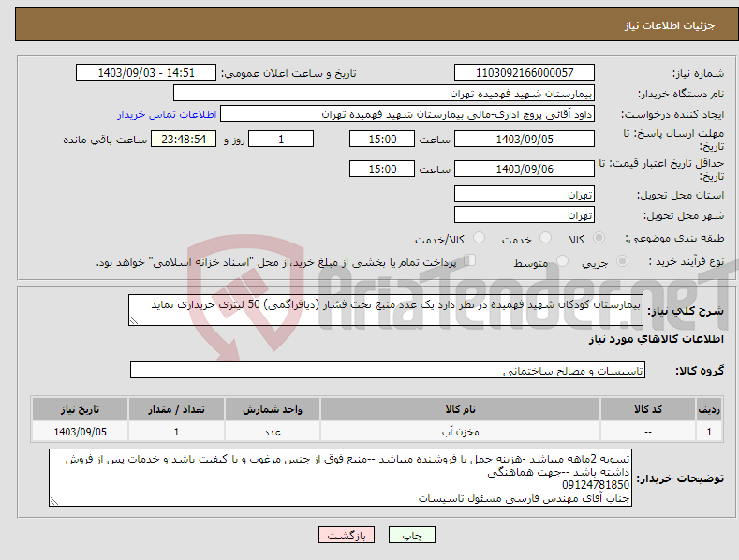739x560 pixels.
Task: Select the متوسط purchase type radio
Action: pyautogui.click(x=562, y=260)
